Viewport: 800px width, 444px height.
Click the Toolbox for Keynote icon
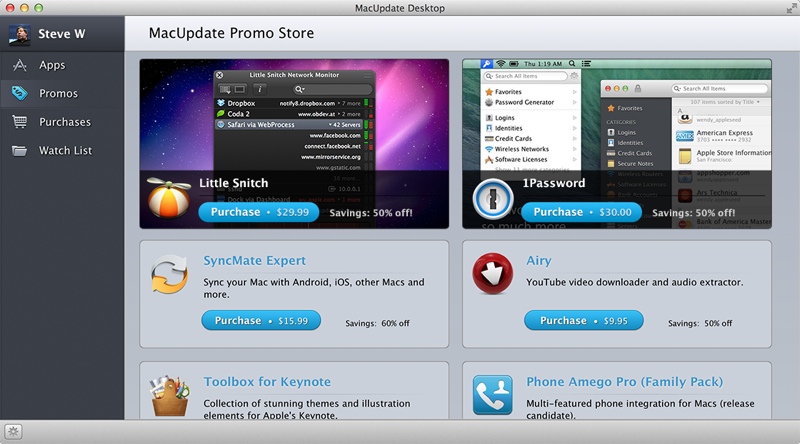[x=169, y=397]
